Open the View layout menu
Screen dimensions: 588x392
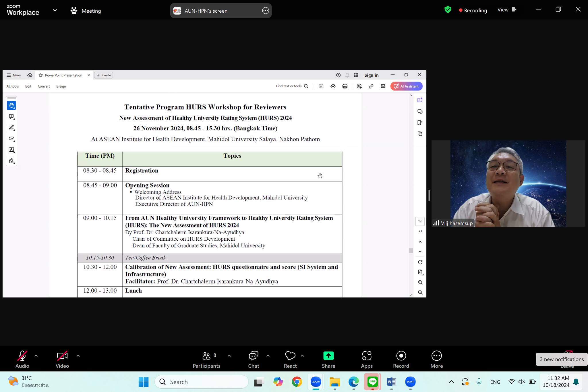[x=507, y=10]
